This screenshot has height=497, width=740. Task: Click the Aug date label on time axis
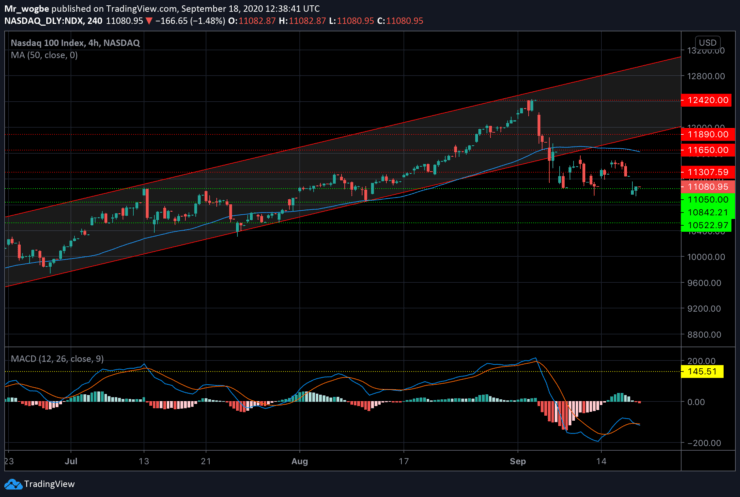300,461
